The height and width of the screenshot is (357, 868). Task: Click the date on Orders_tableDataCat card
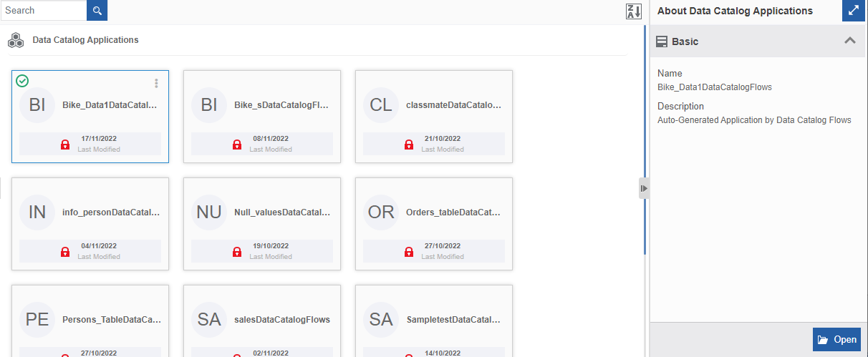click(x=443, y=246)
